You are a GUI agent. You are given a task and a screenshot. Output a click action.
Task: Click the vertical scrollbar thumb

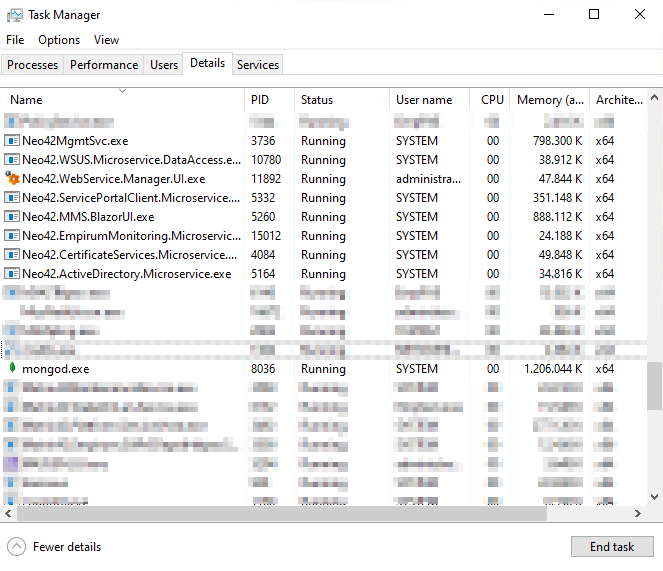pos(655,386)
